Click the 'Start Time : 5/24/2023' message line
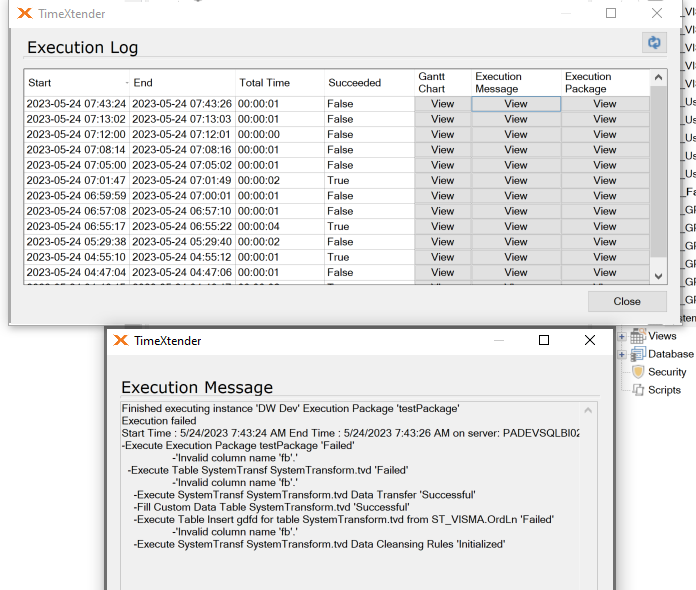Image resolution: width=696 pixels, height=590 pixels. (351, 433)
